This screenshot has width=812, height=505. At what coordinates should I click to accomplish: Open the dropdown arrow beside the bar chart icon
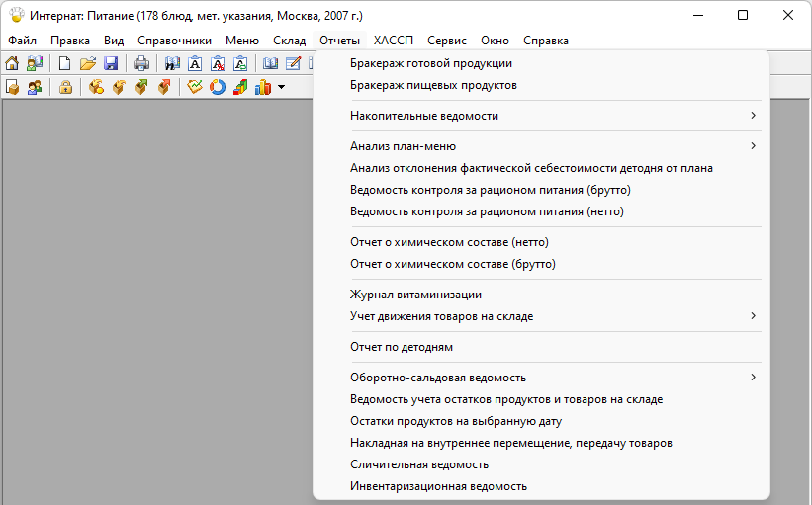pos(282,88)
